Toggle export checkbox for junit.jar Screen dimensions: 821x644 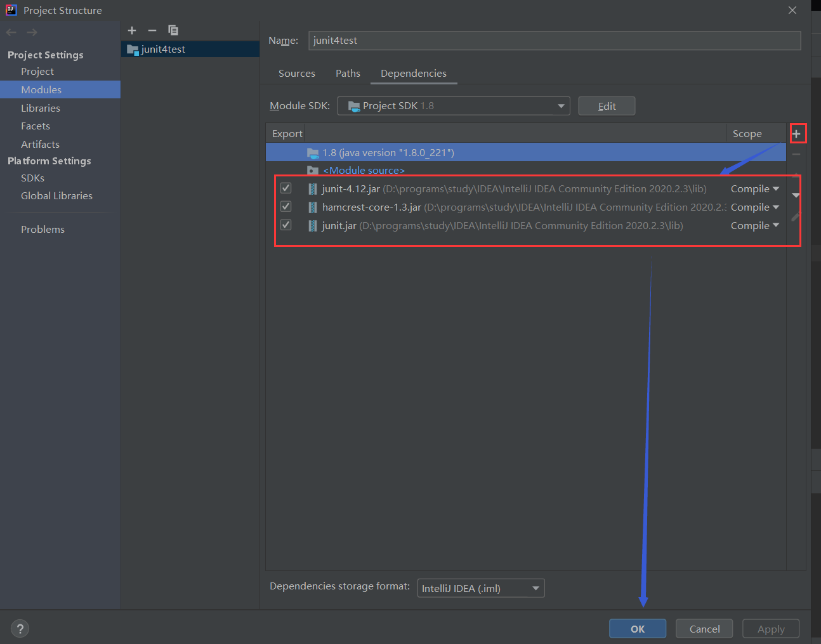pos(286,225)
